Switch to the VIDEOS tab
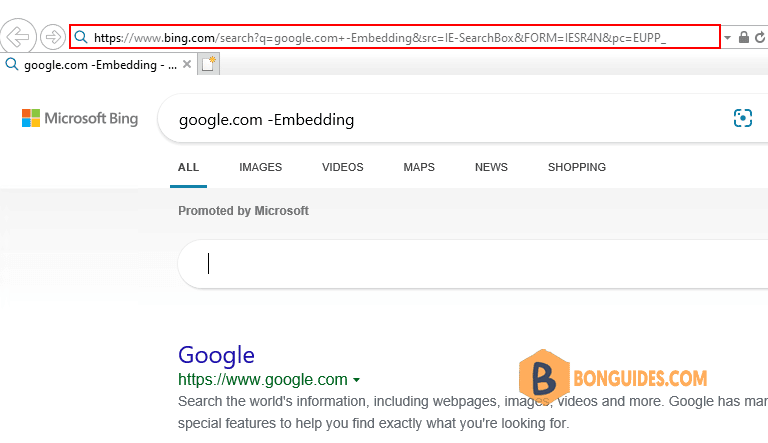This screenshot has width=768, height=443. coord(343,167)
